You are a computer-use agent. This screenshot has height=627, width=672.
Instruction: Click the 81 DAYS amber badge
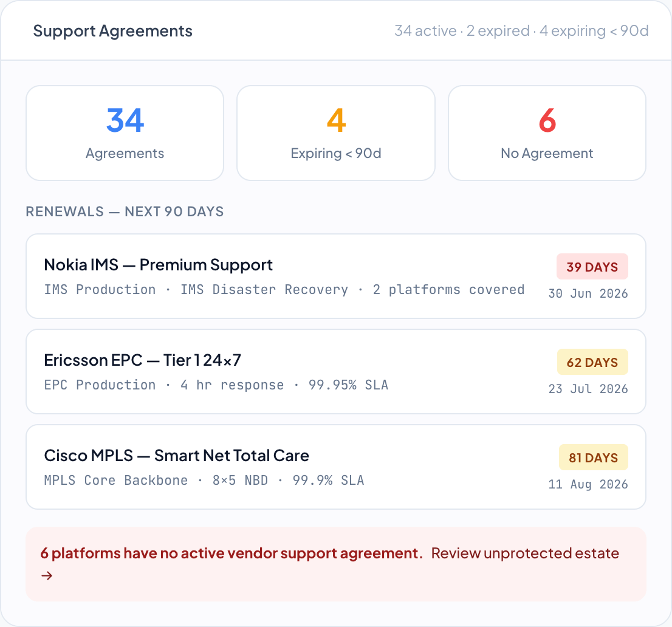pos(594,457)
